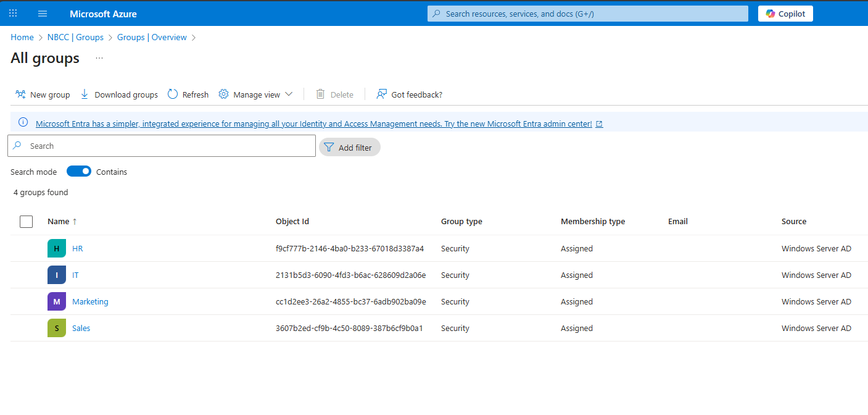Click the Marketing group avatar icon

[57, 301]
